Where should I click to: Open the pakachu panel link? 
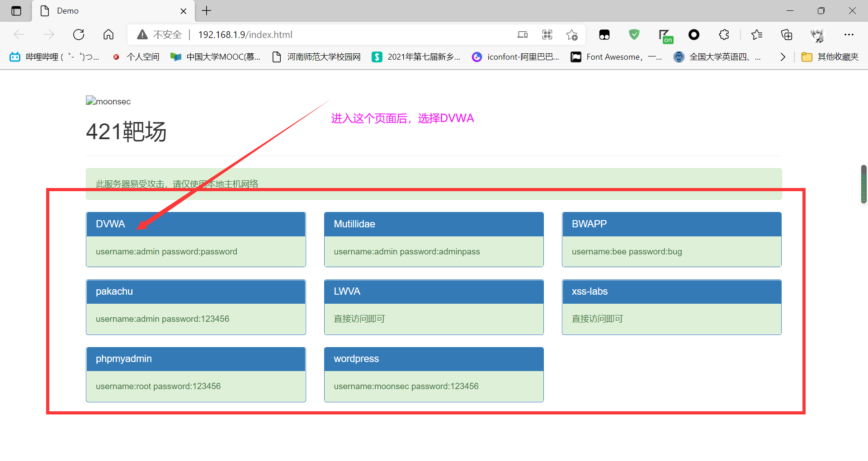[x=114, y=292]
